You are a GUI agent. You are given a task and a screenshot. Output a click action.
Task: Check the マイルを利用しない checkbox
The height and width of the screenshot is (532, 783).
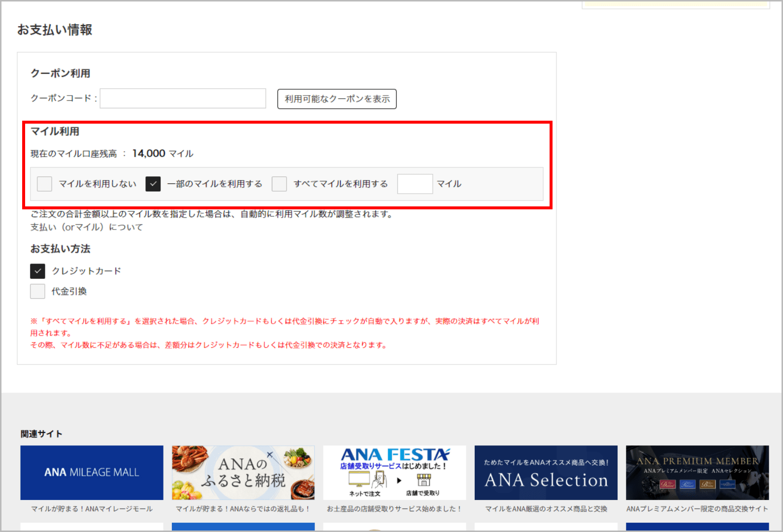(45, 184)
